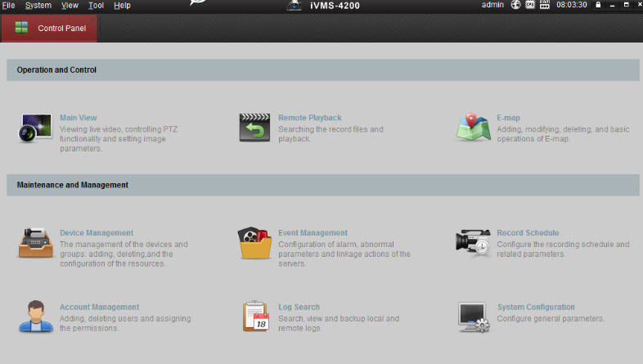Image resolution: width=643 pixels, height=364 pixels.
Task: Open the Help menu
Action: tap(122, 6)
